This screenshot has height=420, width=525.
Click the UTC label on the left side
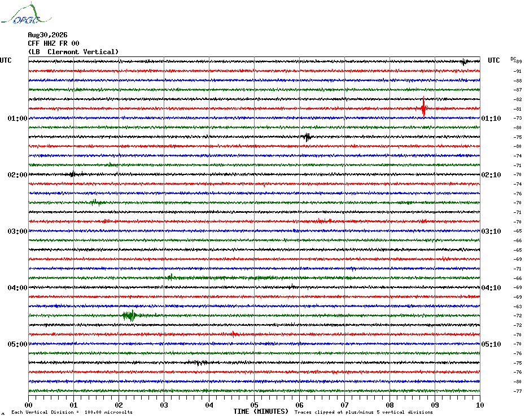click(6, 60)
